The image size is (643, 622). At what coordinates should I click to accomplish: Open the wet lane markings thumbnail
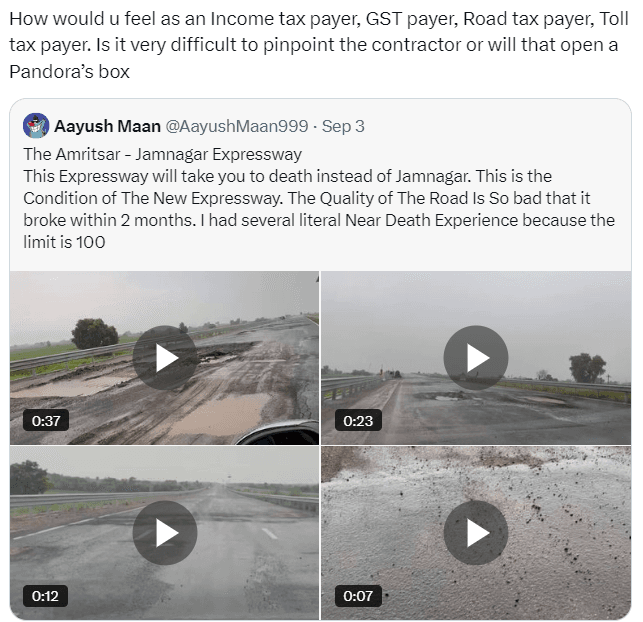[x=164, y=533]
